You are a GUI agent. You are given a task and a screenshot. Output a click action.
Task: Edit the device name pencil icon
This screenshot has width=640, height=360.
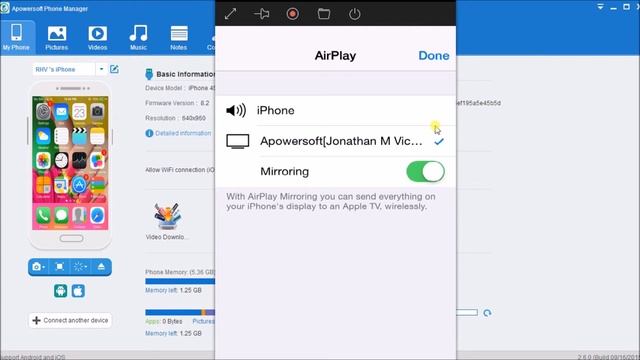coord(114,69)
